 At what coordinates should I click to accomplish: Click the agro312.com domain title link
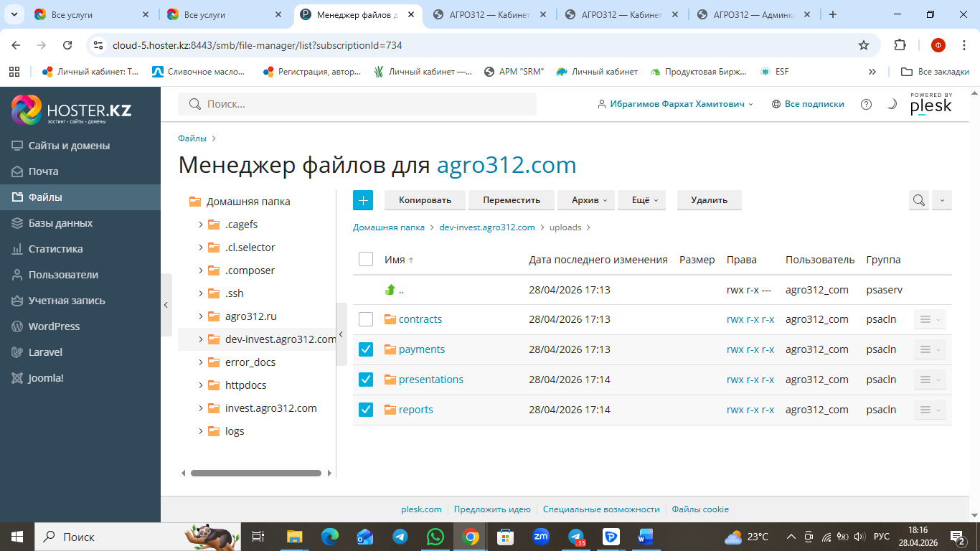coord(507,165)
